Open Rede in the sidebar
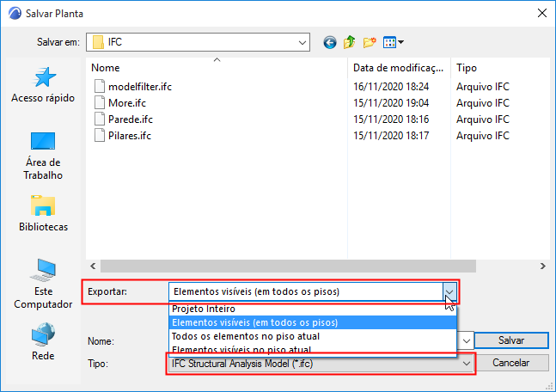The height and width of the screenshot is (392, 556). (x=43, y=341)
